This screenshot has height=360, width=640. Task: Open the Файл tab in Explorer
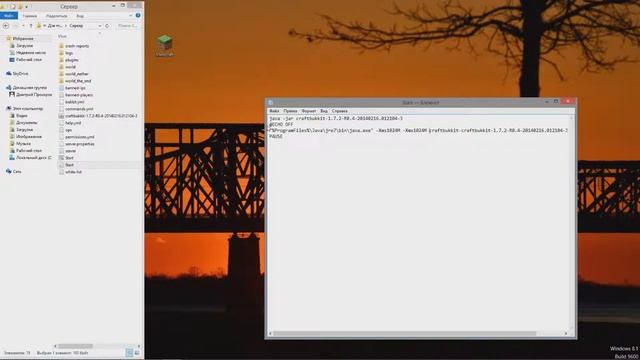point(9,16)
